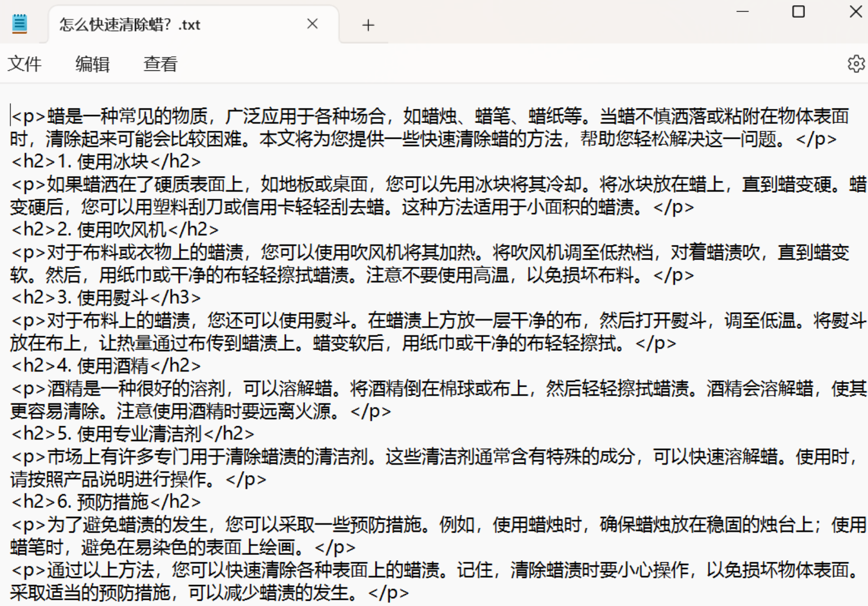Click the line starting 放在布上，让热量通过布
The width and height of the screenshot is (868, 606).
click(x=343, y=343)
